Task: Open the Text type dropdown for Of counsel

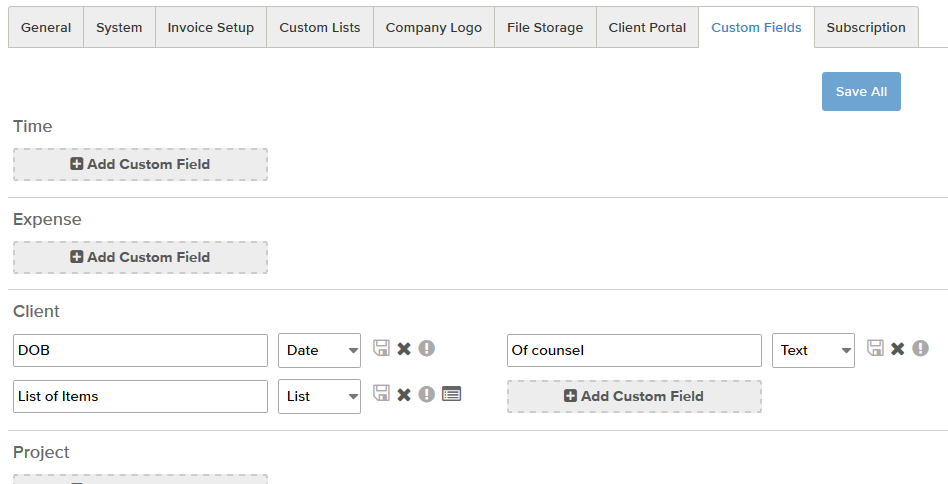Action: (x=813, y=350)
